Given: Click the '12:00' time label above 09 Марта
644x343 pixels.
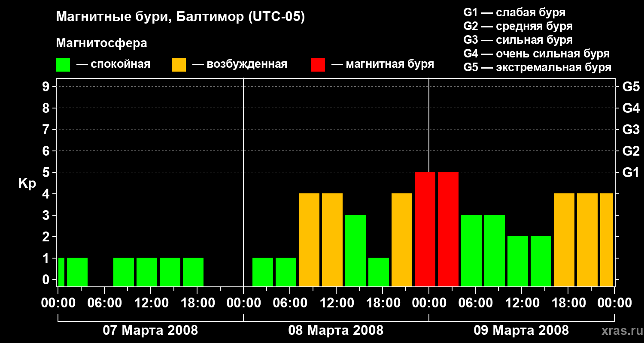Looking at the screenshot, I should click(522, 303).
